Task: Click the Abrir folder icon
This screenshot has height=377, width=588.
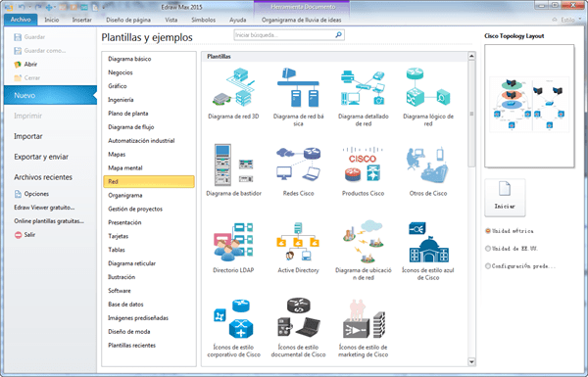Action: coord(18,65)
